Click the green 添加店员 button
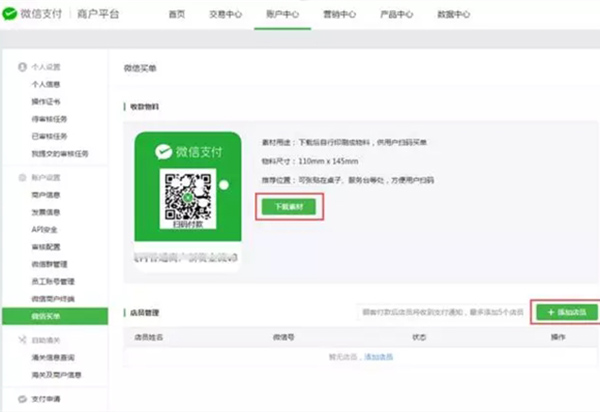The height and width of the screenshot is (412, 600). (x=567, y=312)
